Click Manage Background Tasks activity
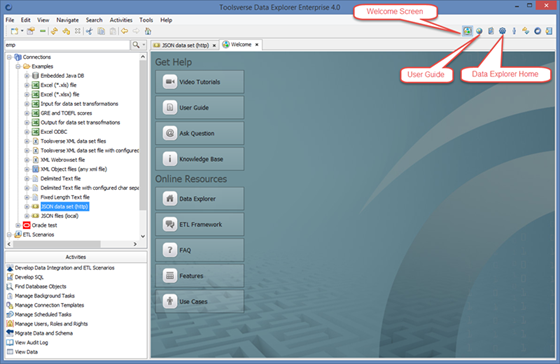The width and height of the screenshot is (560, 364). 45,296
